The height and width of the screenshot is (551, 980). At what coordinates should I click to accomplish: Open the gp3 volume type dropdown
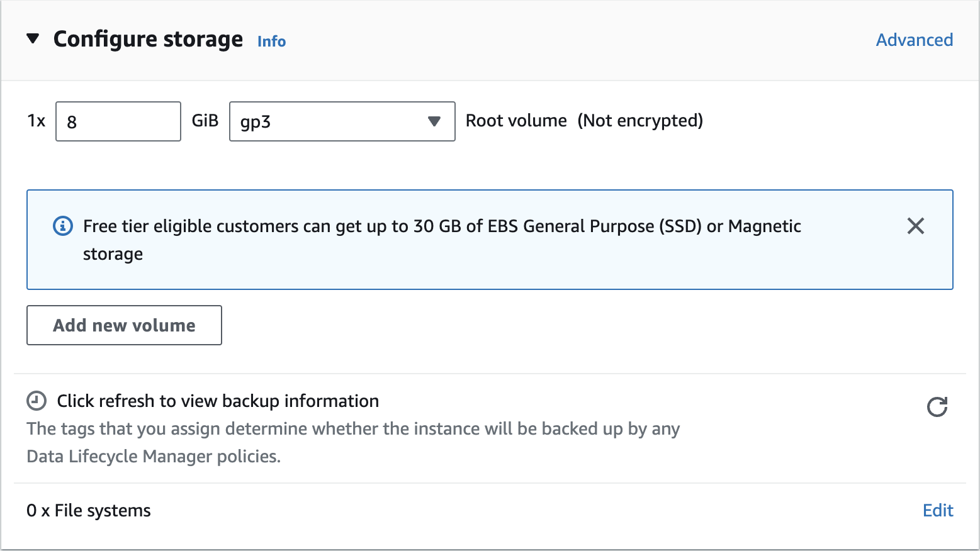[x=342, y=121]
